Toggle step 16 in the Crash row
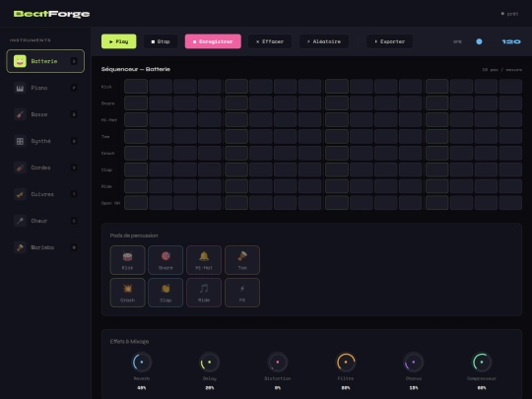This screenshot has height=399, width=532. tap(510, 153)
